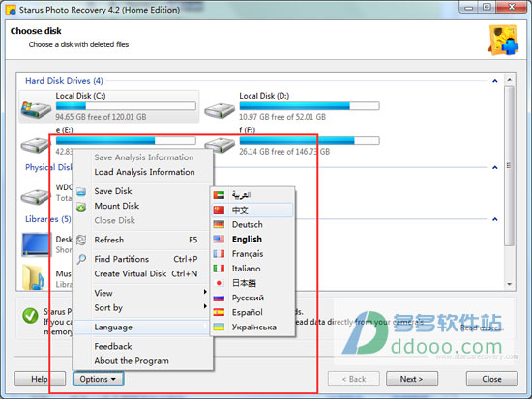The width and height of the screenshot is (532, 399).
Task: Click the disk list scrollbar down arrow
Action: (x=509, y=284)
